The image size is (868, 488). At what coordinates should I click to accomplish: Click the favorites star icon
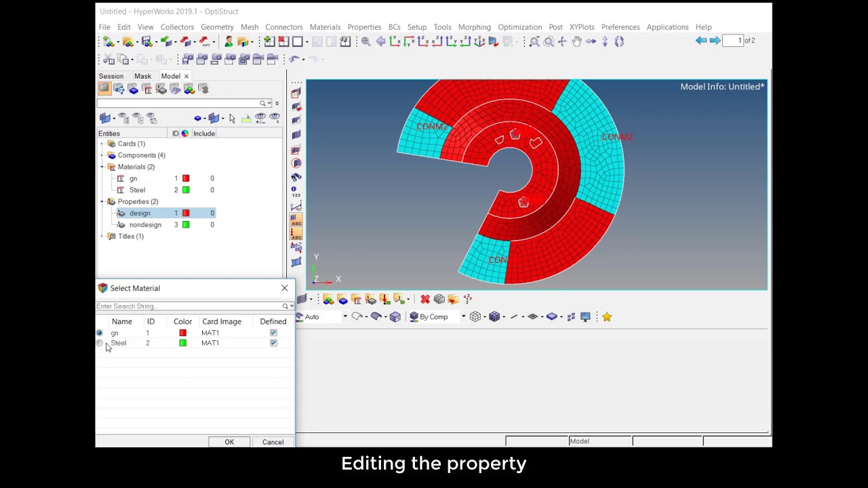click(x=606, y=317)
